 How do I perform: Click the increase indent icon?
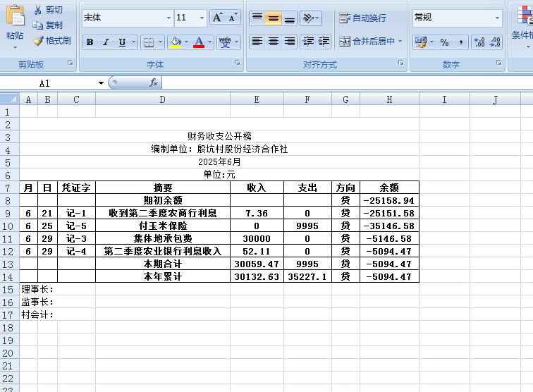(324, 42)
